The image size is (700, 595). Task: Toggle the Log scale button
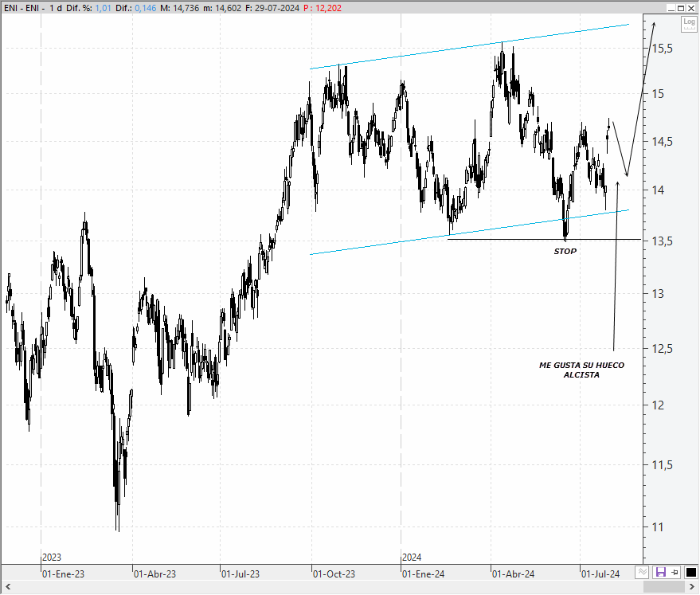(689, 24)
